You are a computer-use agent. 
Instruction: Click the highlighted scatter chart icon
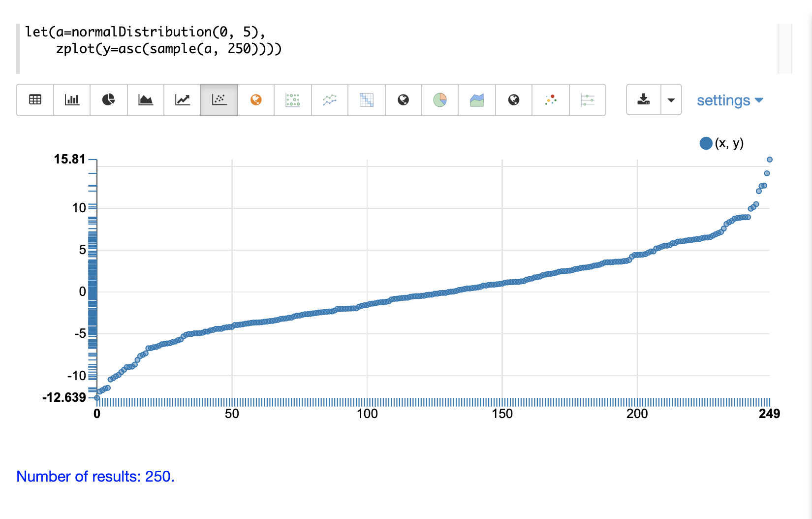(x=219, y=100)
